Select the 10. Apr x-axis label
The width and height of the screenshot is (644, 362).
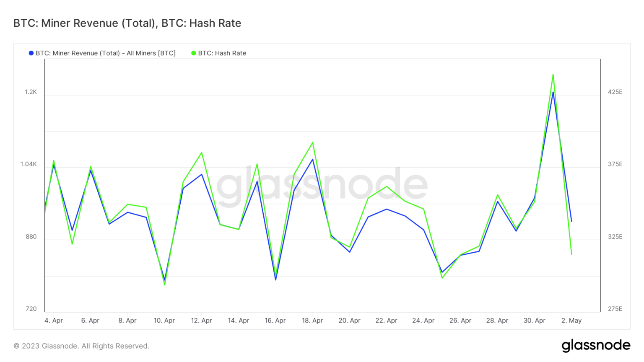tap(164, 321)
